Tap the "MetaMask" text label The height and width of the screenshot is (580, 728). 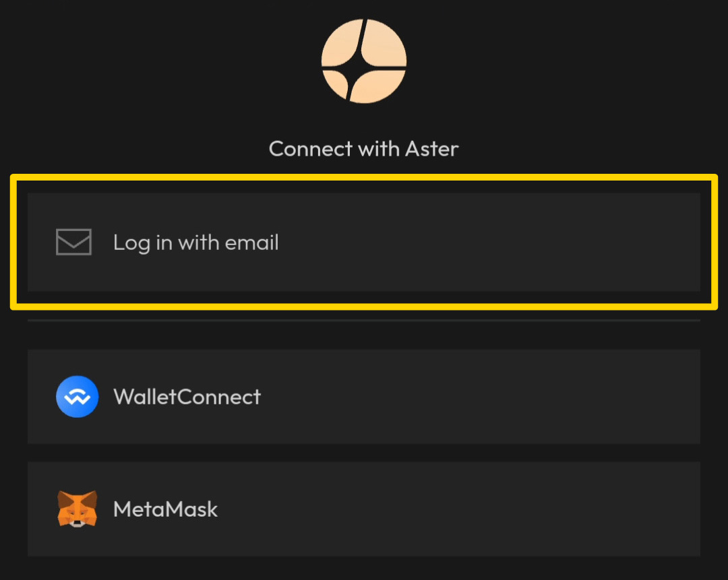click(x=165, y=509)
